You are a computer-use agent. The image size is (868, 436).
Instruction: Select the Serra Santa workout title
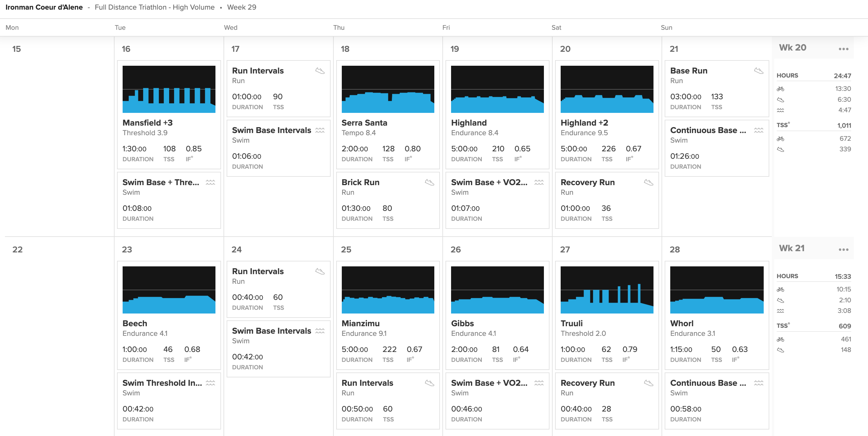(x=364, y=123)
